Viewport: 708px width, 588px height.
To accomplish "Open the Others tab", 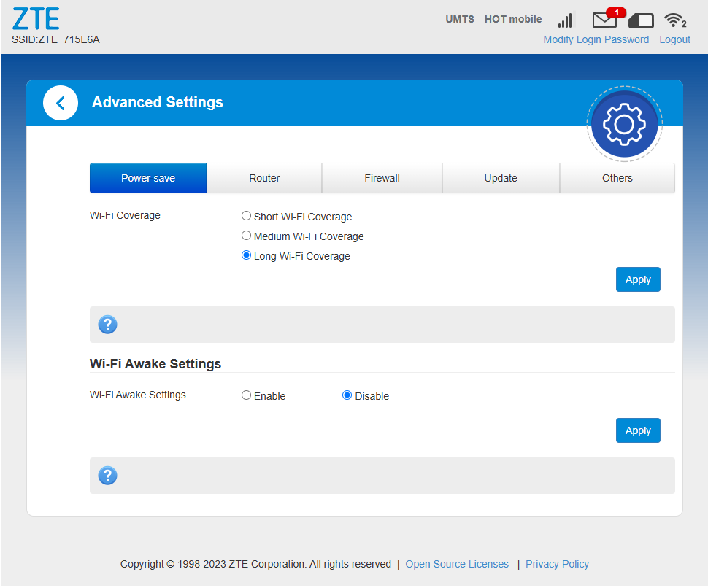I will [617, 178].
